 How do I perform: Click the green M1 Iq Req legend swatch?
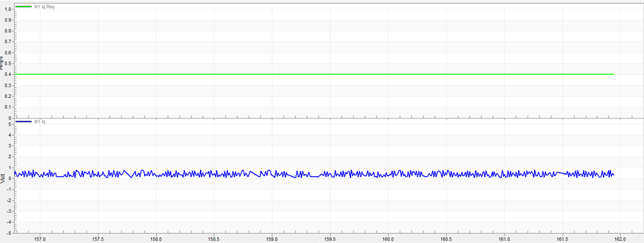coord(24,7)
